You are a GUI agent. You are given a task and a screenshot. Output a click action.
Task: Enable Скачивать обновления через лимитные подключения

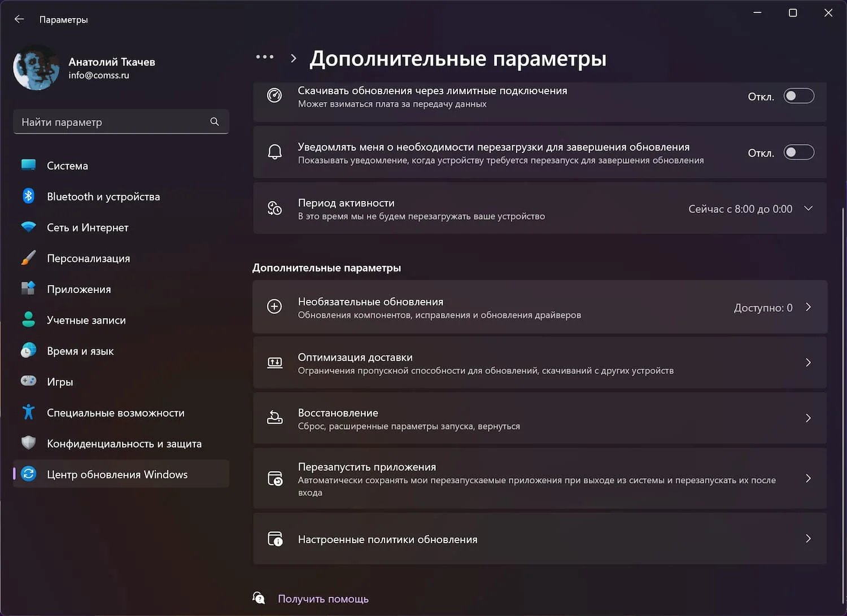[x=798, y=96]
